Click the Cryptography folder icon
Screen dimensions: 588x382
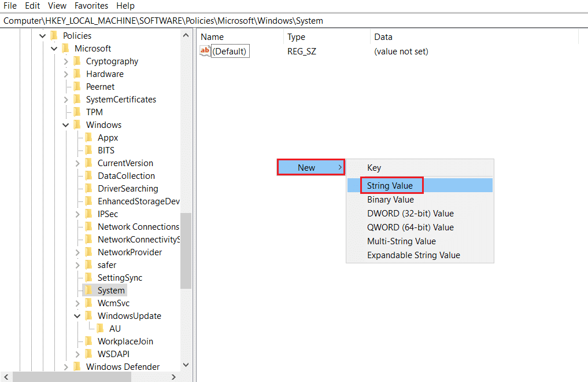(77, 61)
